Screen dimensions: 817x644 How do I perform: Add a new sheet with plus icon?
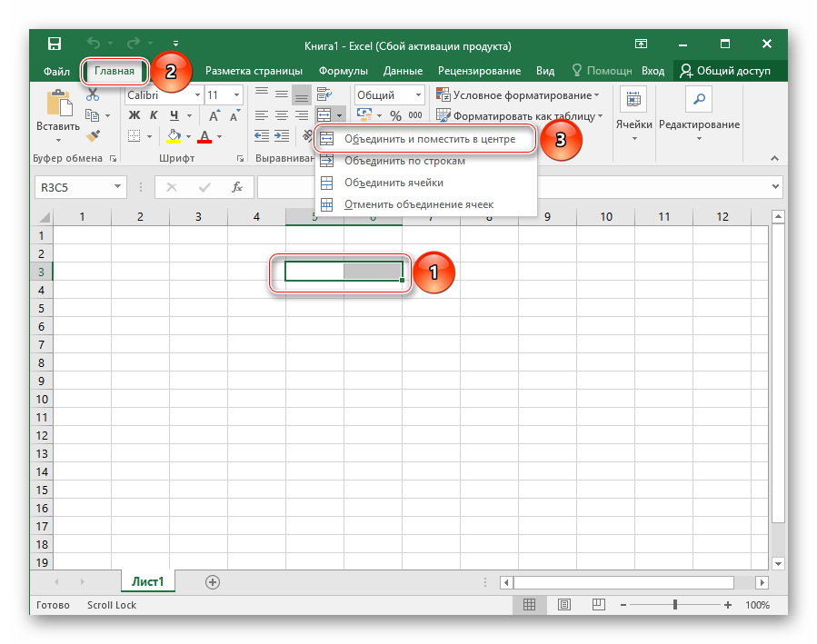[213, 582]
